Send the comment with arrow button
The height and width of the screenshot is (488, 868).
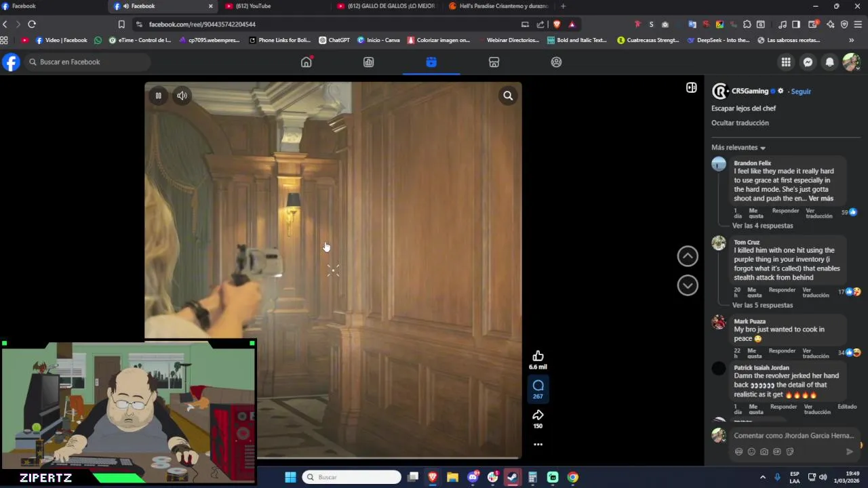pyautogui.click(x=849, y=451)
